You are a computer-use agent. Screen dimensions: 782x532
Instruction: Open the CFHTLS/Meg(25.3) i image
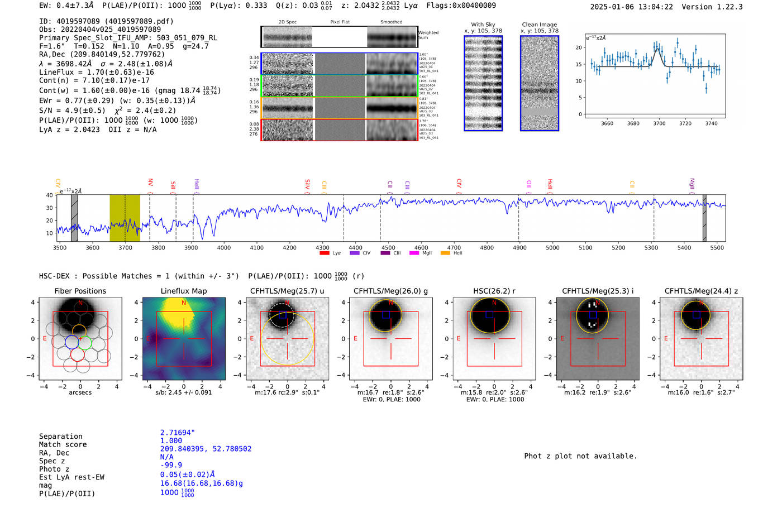click(x=598, y=338)
